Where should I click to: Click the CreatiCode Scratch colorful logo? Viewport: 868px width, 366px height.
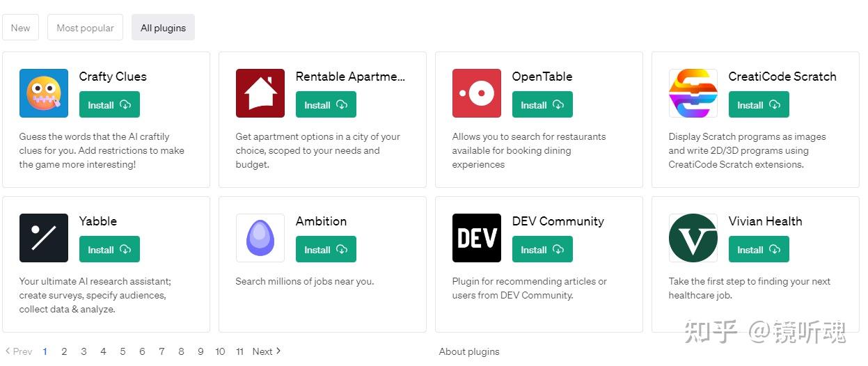tap(693, 93)
